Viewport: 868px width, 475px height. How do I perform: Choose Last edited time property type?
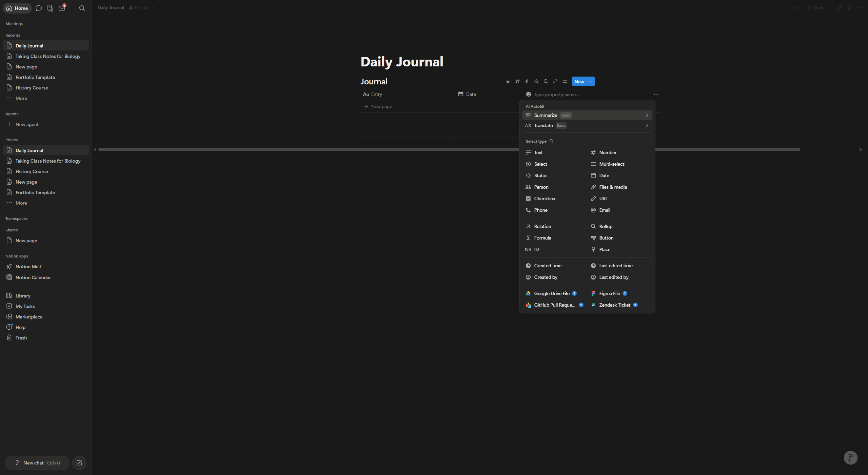click(620, 266)
